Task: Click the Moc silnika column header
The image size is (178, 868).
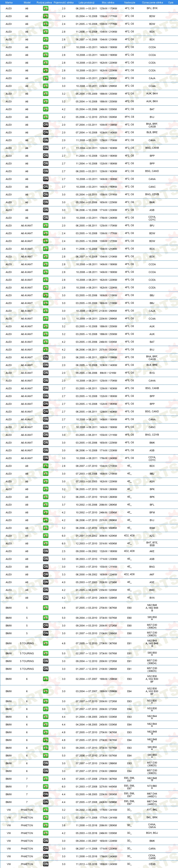Action: click(x=108, y=2)
